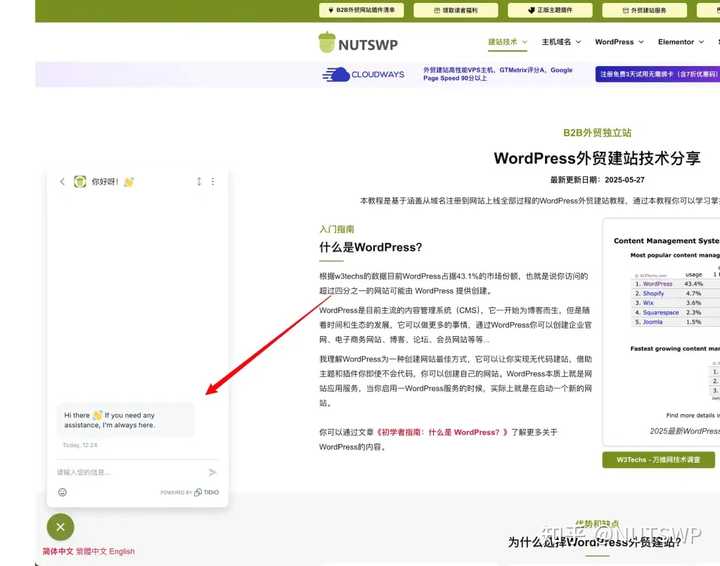The height and width of the screenshot is (566, 720).
Task: Open the Powered by Tidio link
Action: tap(189, 492)
